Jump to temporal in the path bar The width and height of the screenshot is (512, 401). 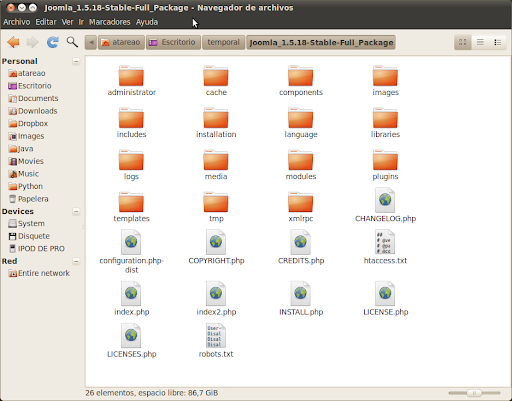pos(223,42)
